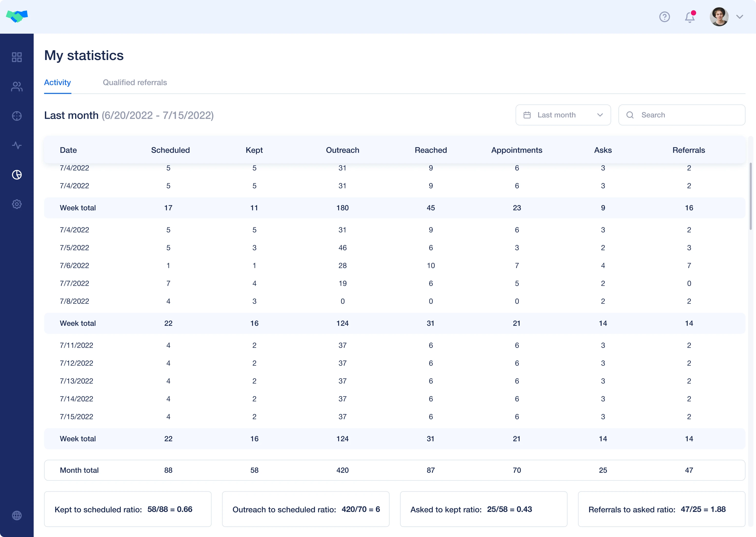Open the Last month date range dropdown
This screenshot has height=537, width=756.
(563, 115)
